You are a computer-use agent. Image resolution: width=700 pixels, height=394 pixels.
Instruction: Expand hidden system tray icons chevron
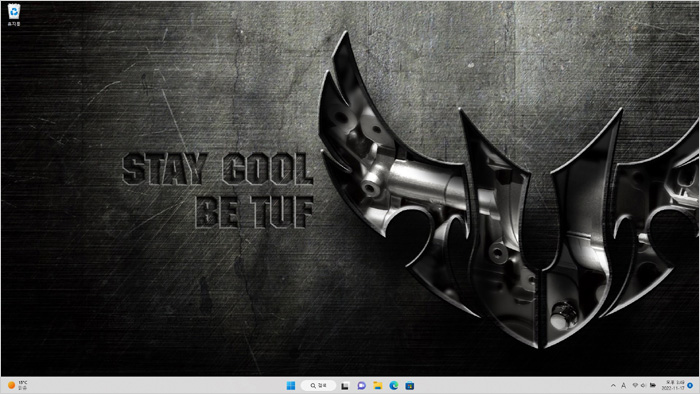coord(613,386)
